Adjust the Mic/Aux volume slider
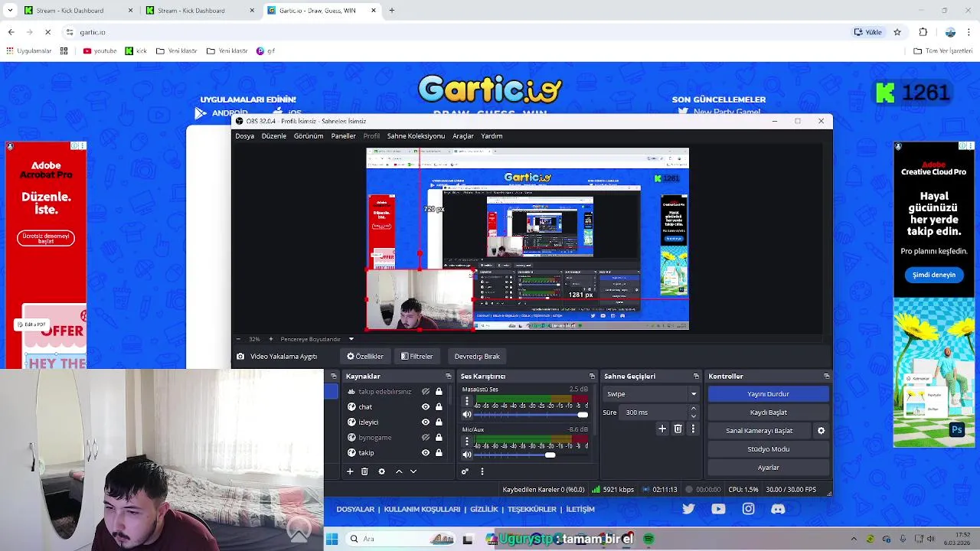 pos(532,455)
